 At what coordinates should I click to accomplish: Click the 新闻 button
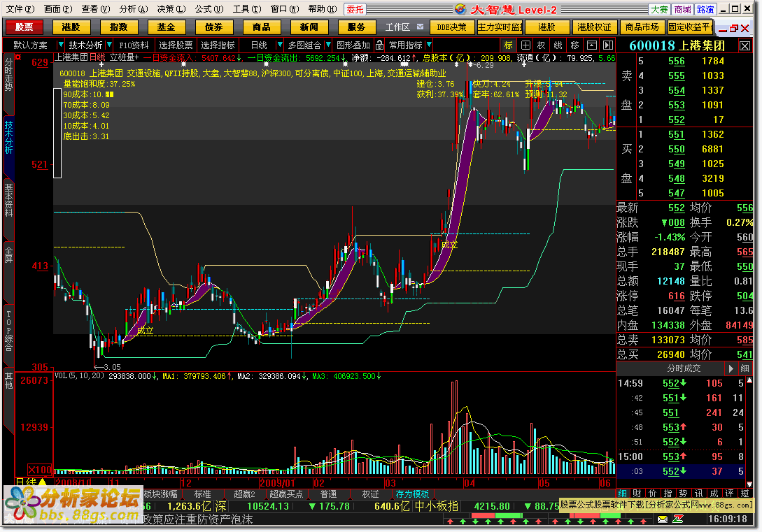click(x=309, y=27)
